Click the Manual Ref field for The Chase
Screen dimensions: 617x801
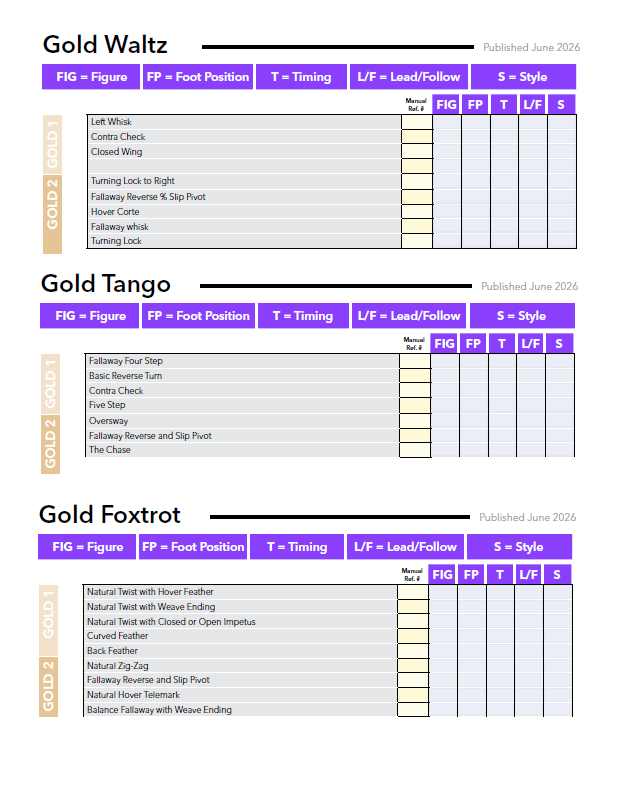415,450
